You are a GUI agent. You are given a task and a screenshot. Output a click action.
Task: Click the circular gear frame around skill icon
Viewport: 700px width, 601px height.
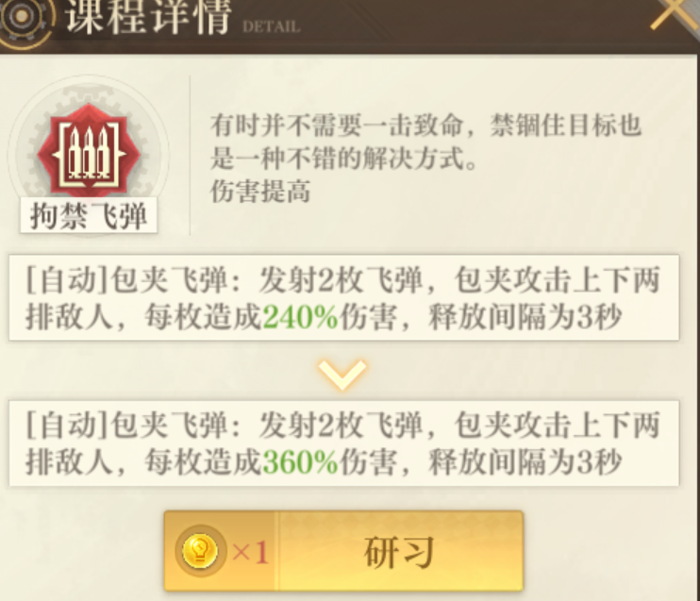(89, 154)
